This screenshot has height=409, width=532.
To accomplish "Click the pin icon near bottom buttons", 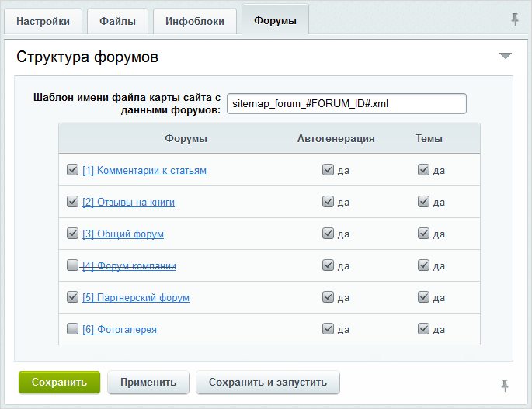I will click(x=505, y=384).
